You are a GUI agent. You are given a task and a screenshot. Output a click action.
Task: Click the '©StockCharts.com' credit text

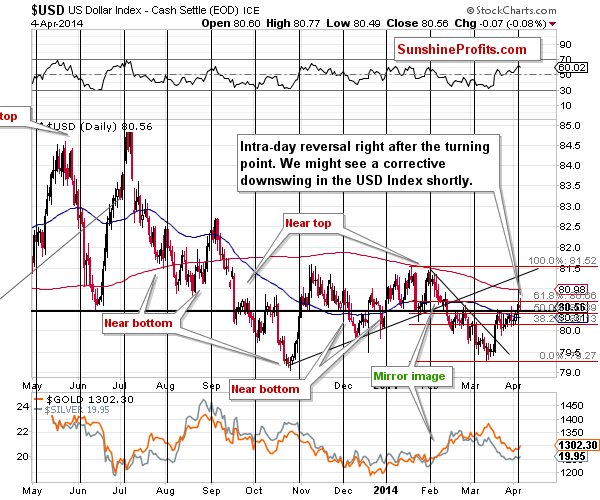point(511,10)
